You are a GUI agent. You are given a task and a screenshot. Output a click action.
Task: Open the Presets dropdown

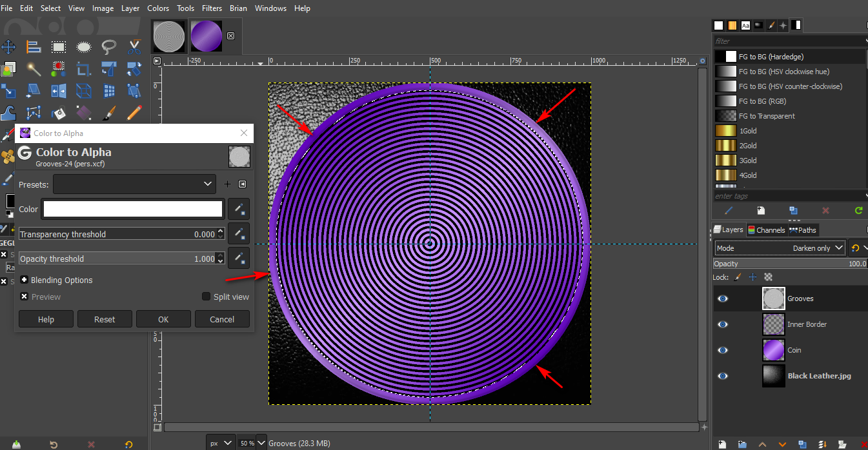click(134, 184)
